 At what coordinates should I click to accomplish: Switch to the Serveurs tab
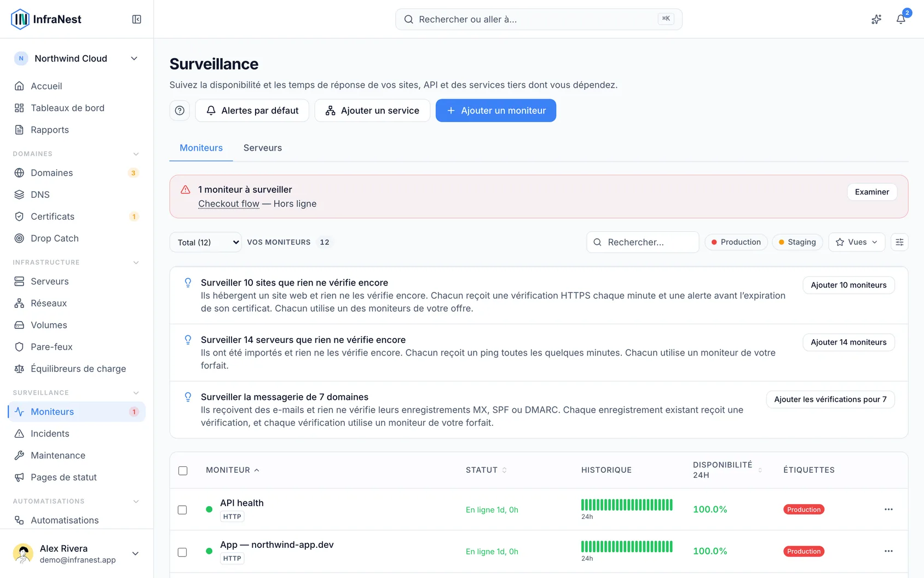263,148
